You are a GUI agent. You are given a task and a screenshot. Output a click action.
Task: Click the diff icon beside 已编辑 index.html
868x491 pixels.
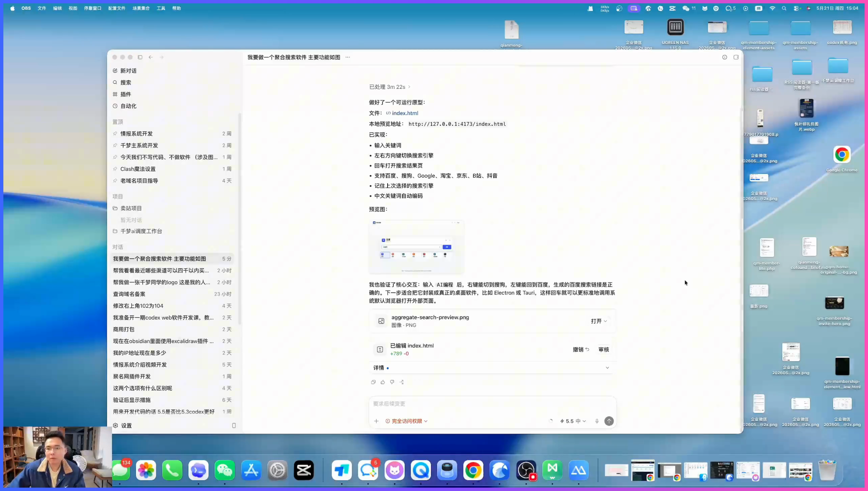coord(380,349)
